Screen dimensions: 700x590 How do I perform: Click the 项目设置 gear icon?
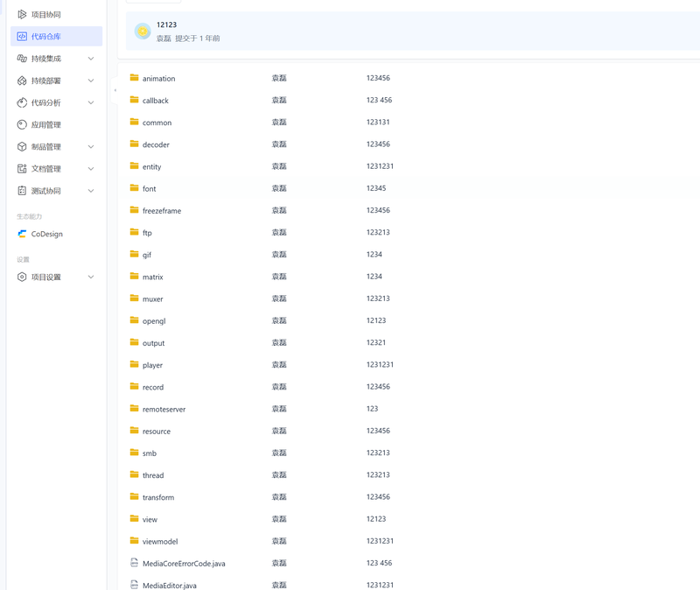click(22, 277)
